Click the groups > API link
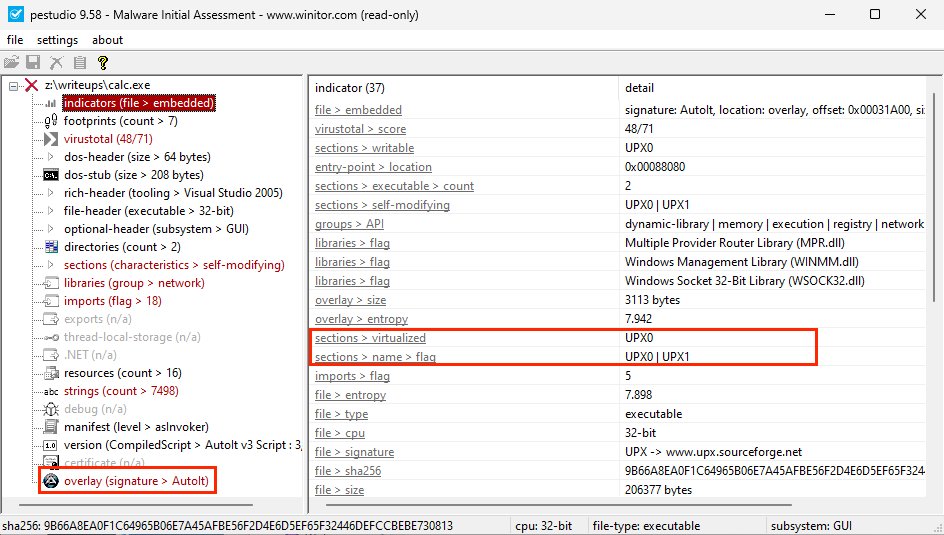Image resolution: width=944 pixels, height=535 pixels. pyautogui.click(x=349, y=224)
